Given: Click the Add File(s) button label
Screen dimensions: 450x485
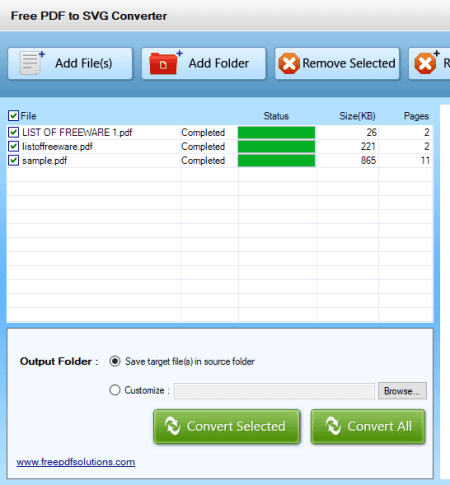Looking at the screenshot, I should pyautogui.click(x=84, y=63).
